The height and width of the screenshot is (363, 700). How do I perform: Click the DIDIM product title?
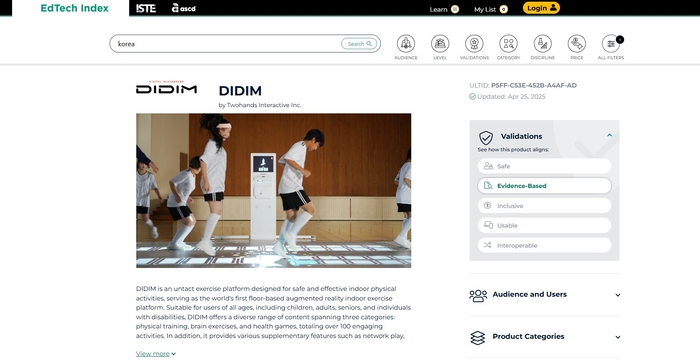tap(240, 91)
